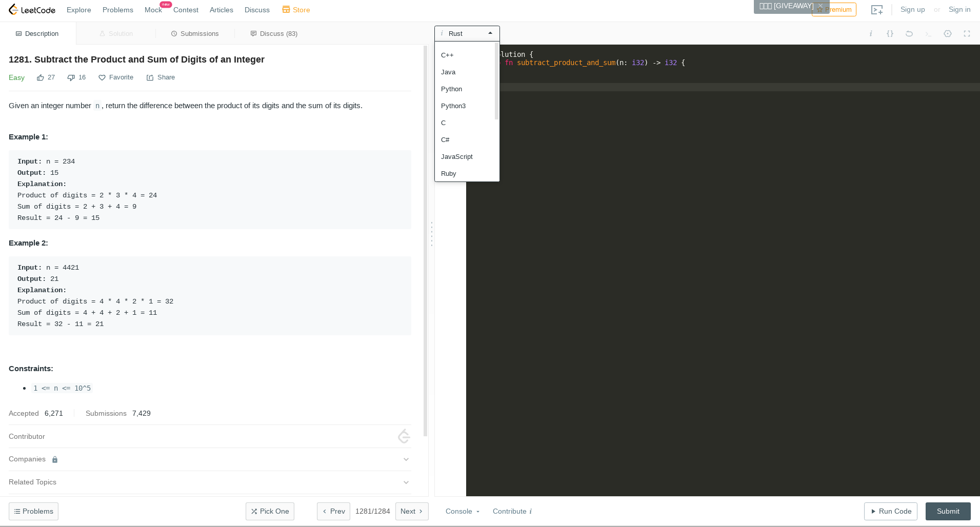Open the Console dropdown
The image size is (980, 527).
463,511
